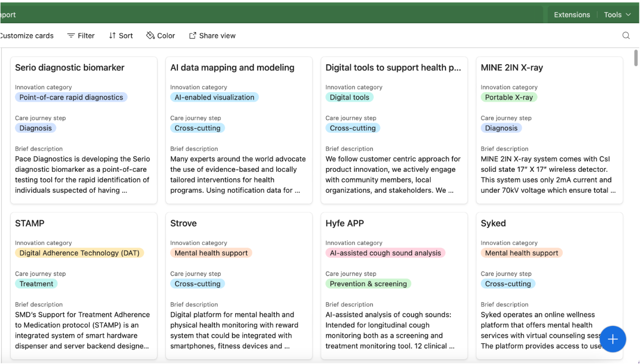
Task: Open the Strove card title
Action: [184, 223]
